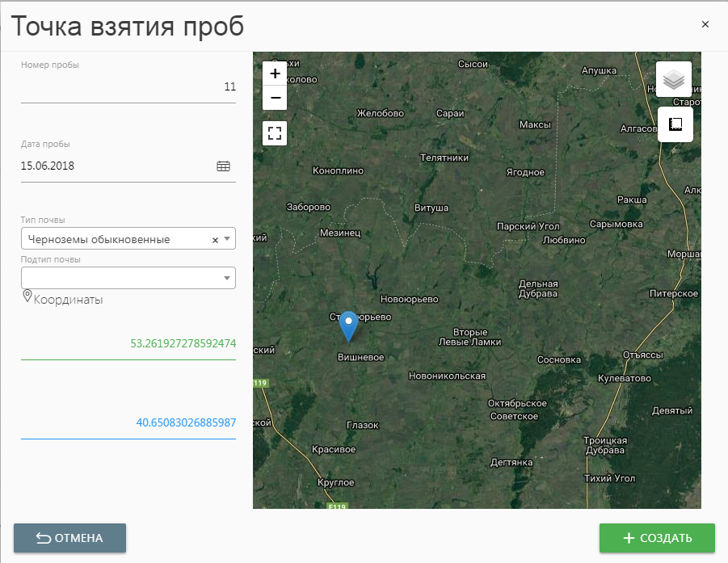This screenshot has width=728, height=563.
Task: Open the map layers switcher
Action: click(674, 79)
